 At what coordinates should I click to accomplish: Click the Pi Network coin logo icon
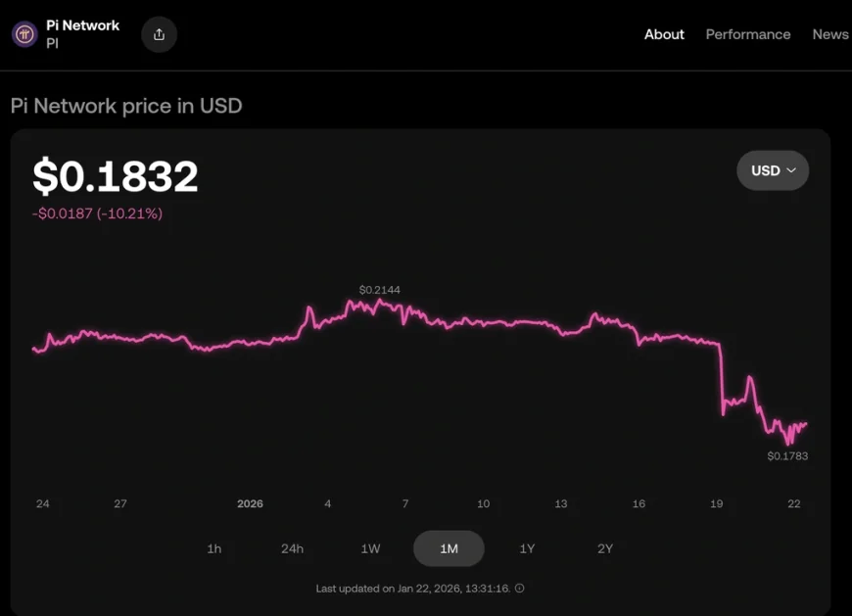24,34
